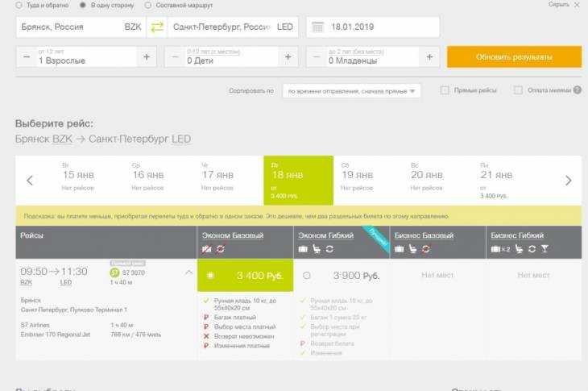Click the plus icon to add an adult
Screen dimensions: 588x391
pos(146,57)
